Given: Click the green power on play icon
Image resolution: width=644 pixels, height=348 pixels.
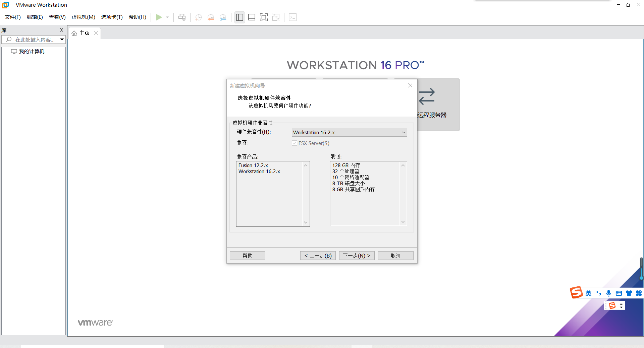Looking at the screenshot, I should tap(159, 17).
